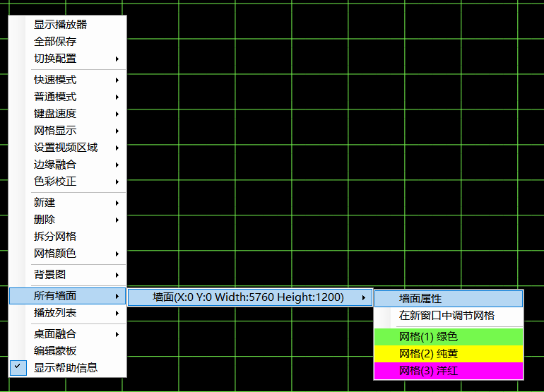Viewport: 544px width, 392px height.
Task: Select the magenta 网格(3) 洋红 swatch
Action: click(x=448, y=371)
